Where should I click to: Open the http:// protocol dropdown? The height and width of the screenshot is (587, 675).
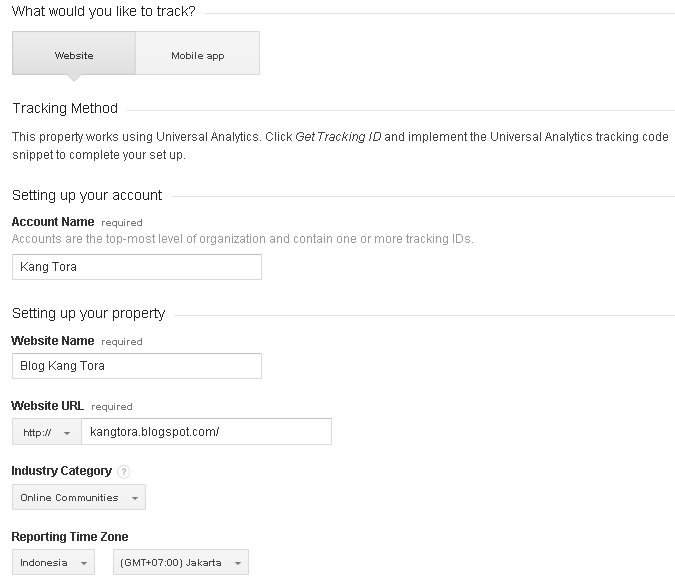tap(47, 432)
